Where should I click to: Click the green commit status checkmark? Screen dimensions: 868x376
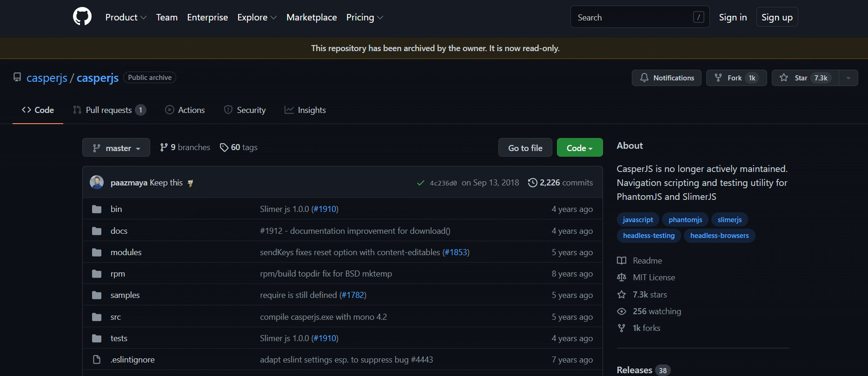pyautogui.click(x=421, y=183)
